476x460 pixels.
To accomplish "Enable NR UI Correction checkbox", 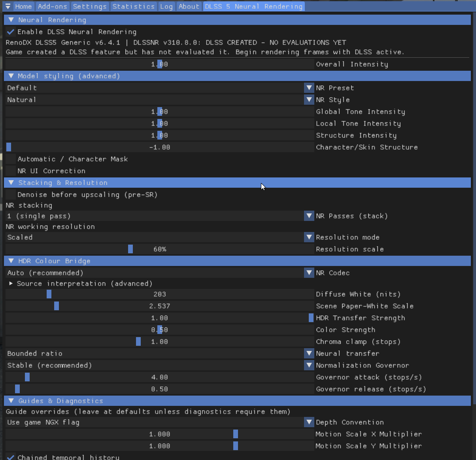I will pyautogui.click(x=11, y=171).
